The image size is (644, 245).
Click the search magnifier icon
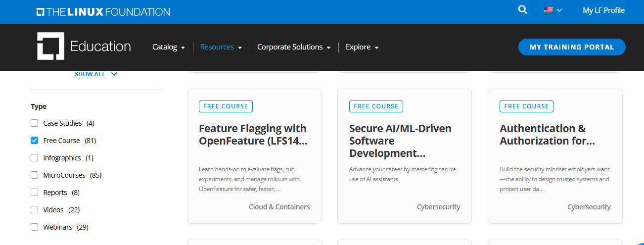pyautogui.click(x=522, y=10)
